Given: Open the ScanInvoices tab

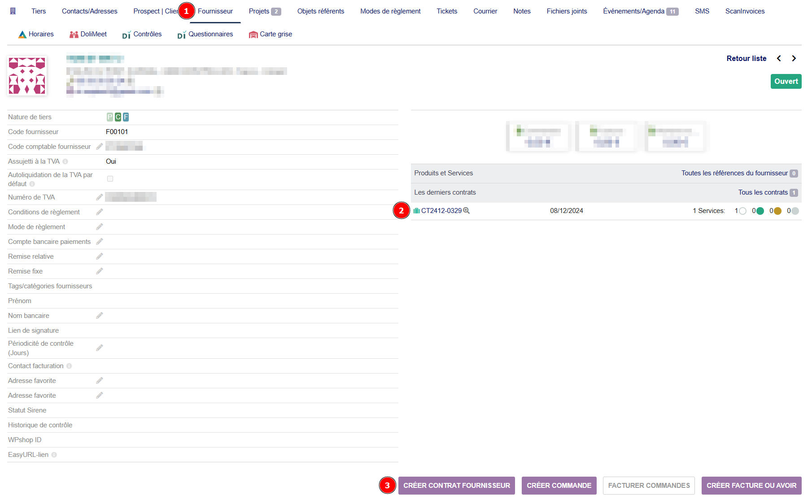Looking at the screenshot, I should 745,11.
